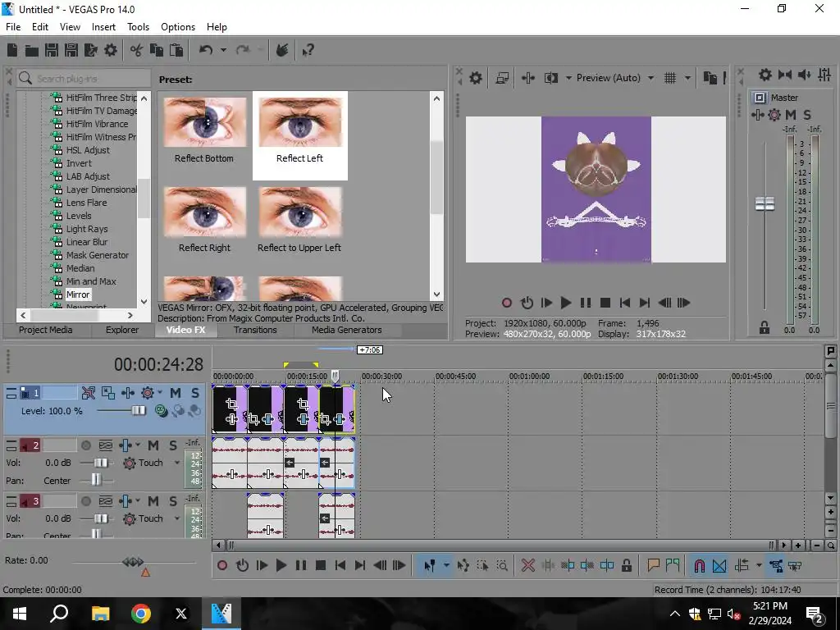
Task: Play the timeline from transport bar
Action: (x=281, y=565)
